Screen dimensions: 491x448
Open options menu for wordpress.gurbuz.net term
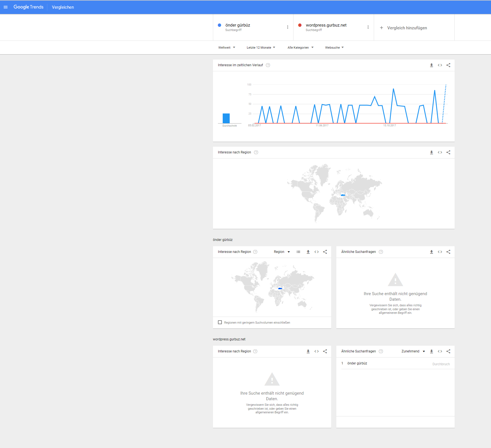point(368,27)
